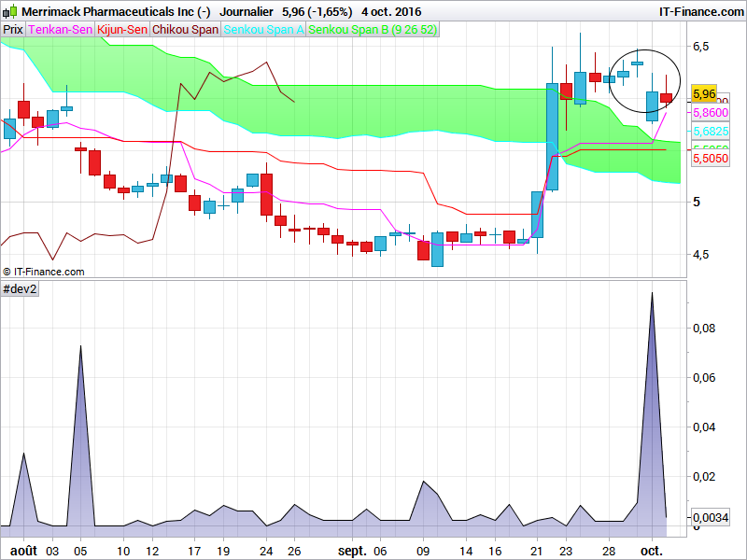The image size is (747, 560).
Task: Click the 21 date label on axis
Action: click(x=537, y=551)
